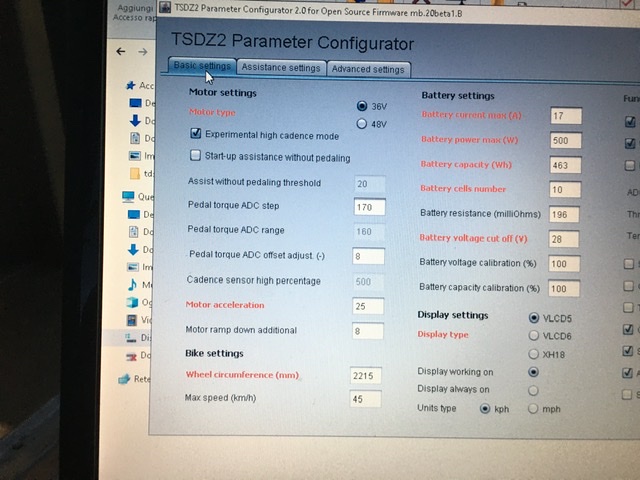Click disabled Cadence sensor high percentage field
Image resolution: width=640 pixels, height=480 pixels.
(368, 282)
